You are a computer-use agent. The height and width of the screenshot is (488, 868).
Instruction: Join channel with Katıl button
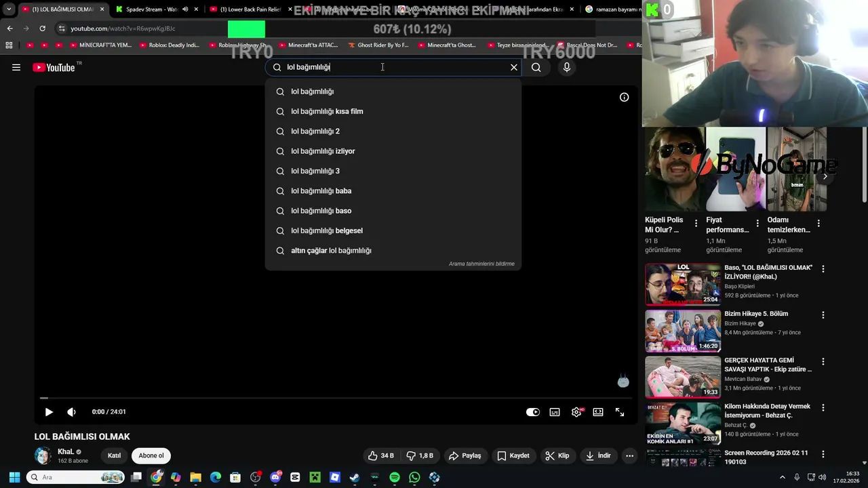coord(114,455)
